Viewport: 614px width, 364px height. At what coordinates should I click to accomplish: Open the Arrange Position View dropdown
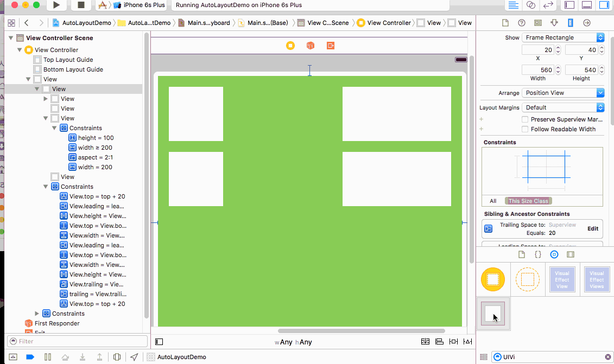click(x=563, y=93)
